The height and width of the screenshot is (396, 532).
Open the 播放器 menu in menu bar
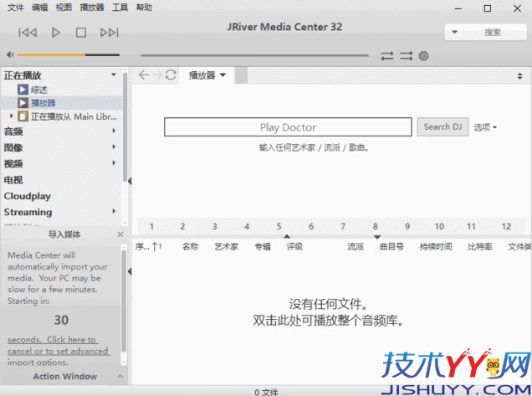92,8
